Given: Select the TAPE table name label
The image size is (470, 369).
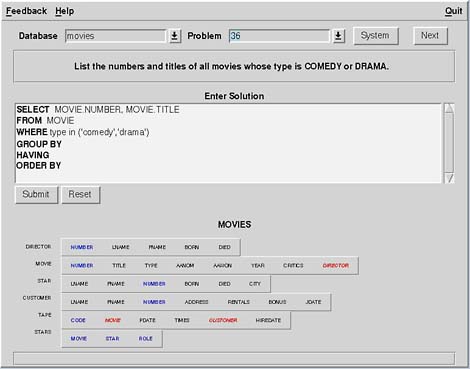Looking at the screenshot, I should click(x=45, y=315).
